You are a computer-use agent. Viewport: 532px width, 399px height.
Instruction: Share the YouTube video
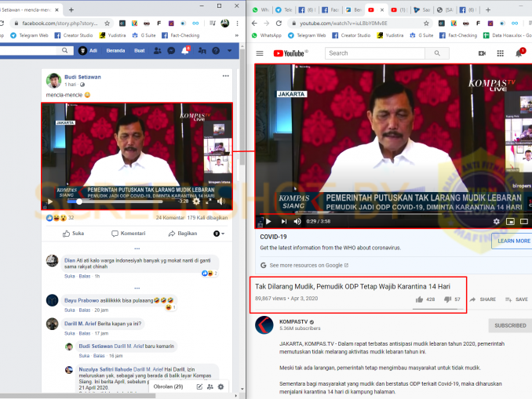coord(483,299)
